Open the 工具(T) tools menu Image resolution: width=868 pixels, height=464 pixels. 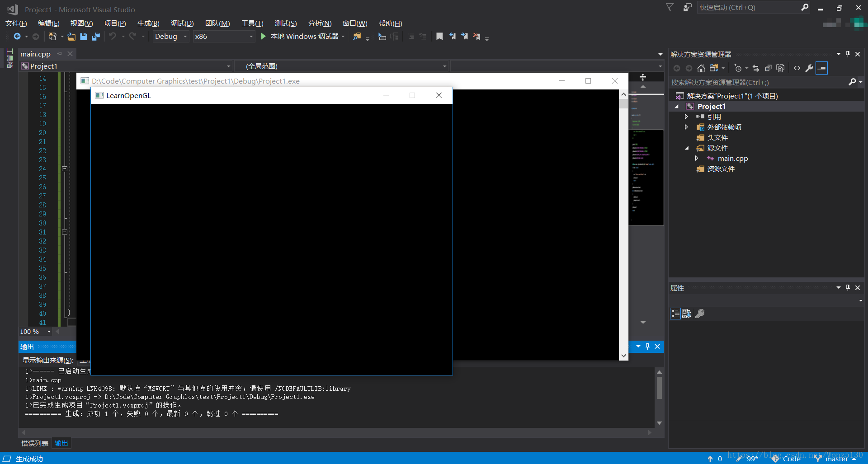coord(252,23)
